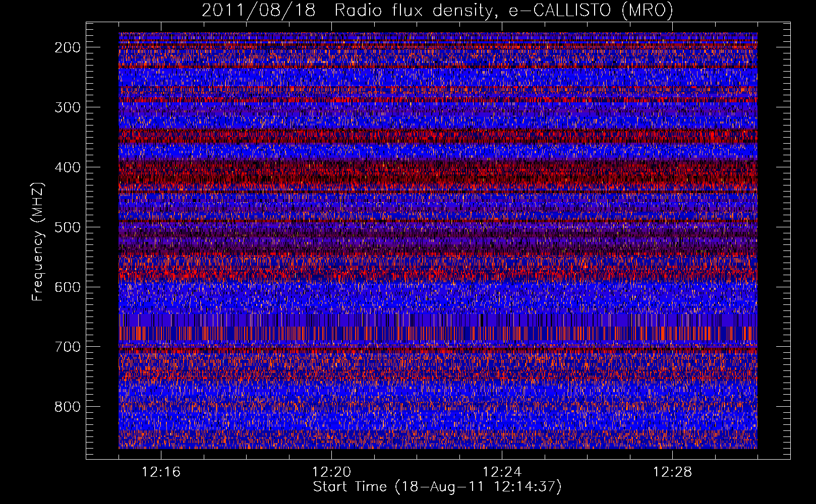Select the 600 frequency axis label
The height and width of the screenshot is (504, 816).
click(x=67, y=287)
